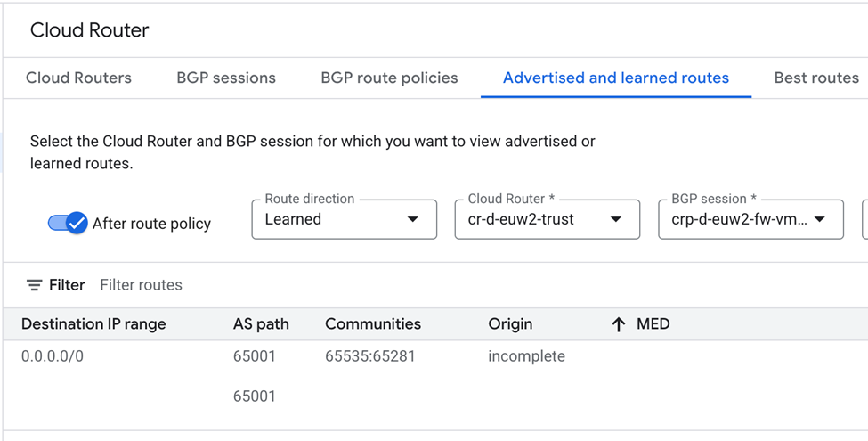The height and width of the screenshot is (441, 868).
Task: Open the BGP session dropdown
Action: point(750,219)
